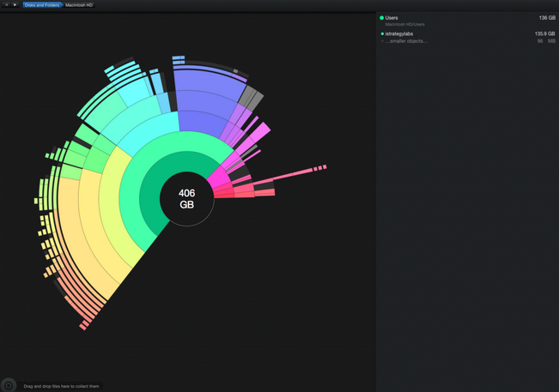The image size is (559, 392).
Task: Go forward with the right arrow button
Action: tap(15, 5)
